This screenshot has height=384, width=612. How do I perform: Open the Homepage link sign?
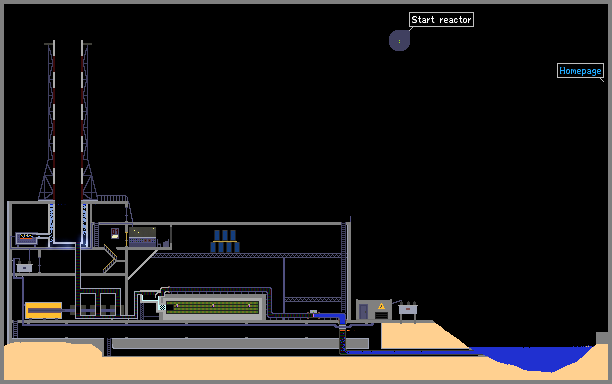(580, 71)
